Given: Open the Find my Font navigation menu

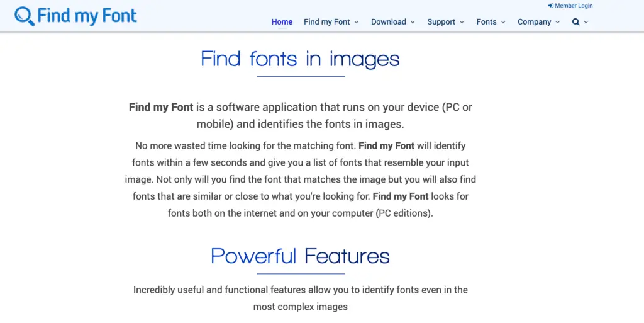Looking at the screenshot, I should 326,22.
